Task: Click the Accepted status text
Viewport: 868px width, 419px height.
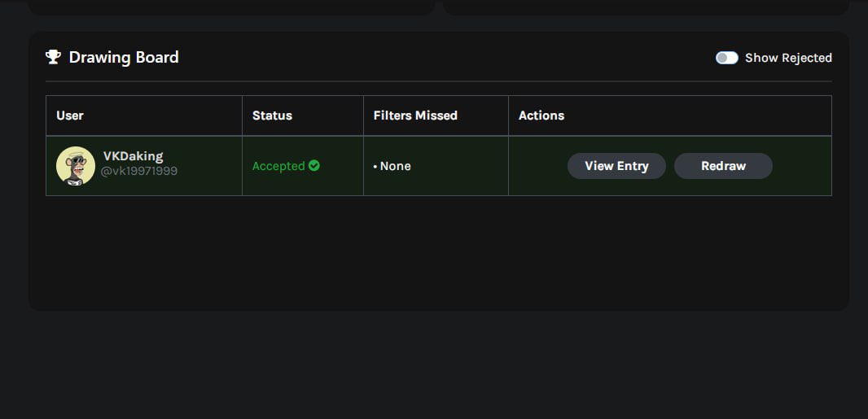Action: 278,166
